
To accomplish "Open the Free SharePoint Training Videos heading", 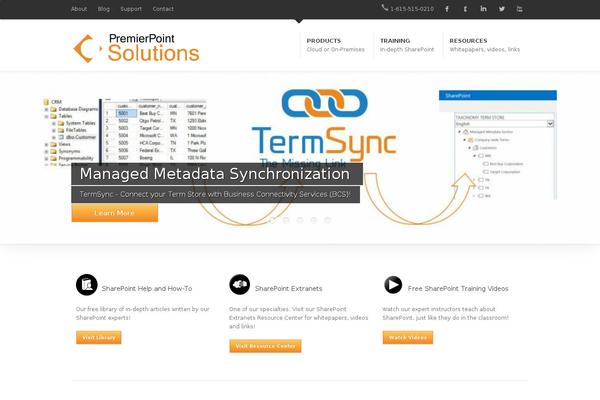I will point(458,289).
